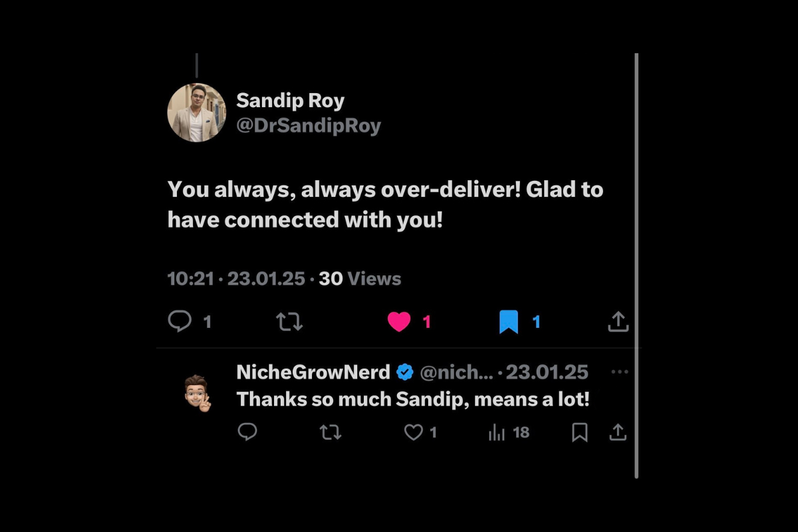Click the blue verified badge
Screen dimensions: 798x532
tap(405, 372)
